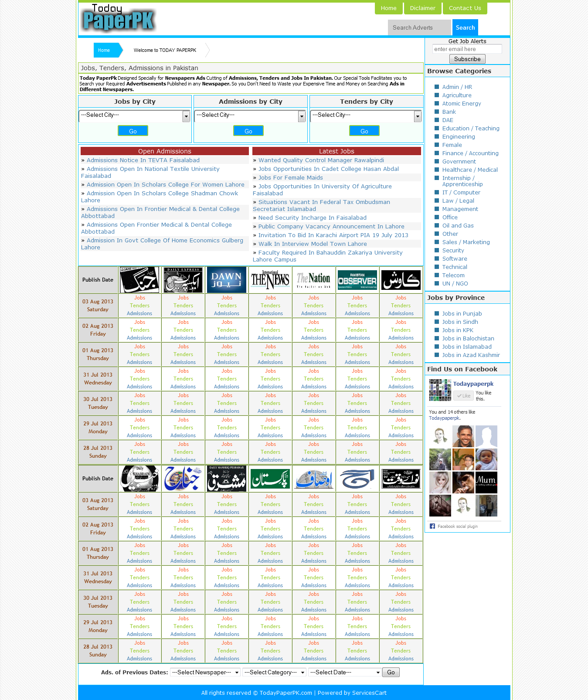
Task: Open the Education / Teaching category
Action: tap(471, 129)
